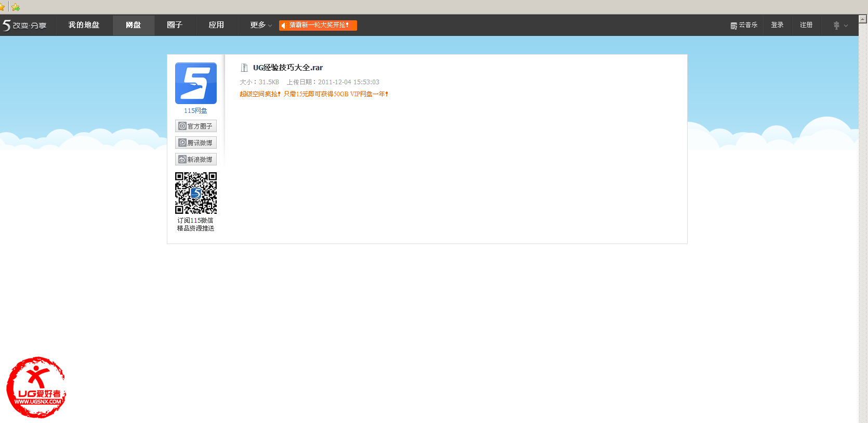Image resolution: width=868 pixels, height=423 pixels.
Task: Click the 登录 login link
Action: click(x=777, y=25)
